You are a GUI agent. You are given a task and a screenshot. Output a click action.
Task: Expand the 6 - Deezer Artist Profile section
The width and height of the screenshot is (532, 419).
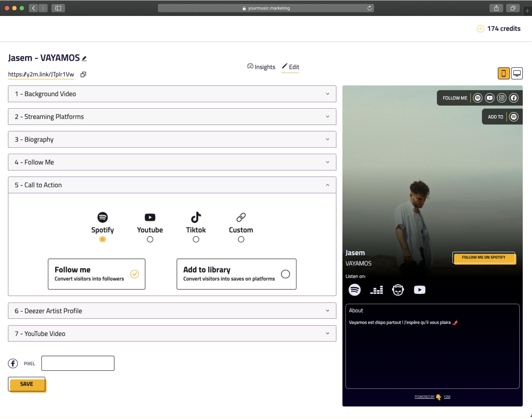pyautogui.click(x=172, y=311)
